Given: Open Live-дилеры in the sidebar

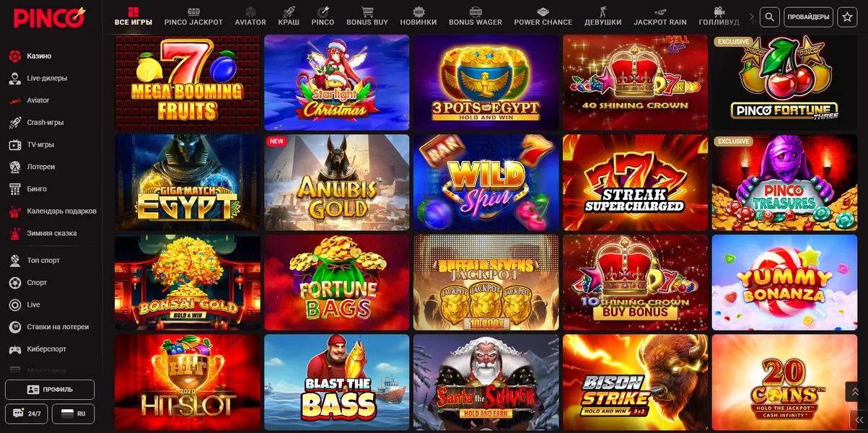Looking at the screenshot, I should pyautogui.click(x=48, y=78).
